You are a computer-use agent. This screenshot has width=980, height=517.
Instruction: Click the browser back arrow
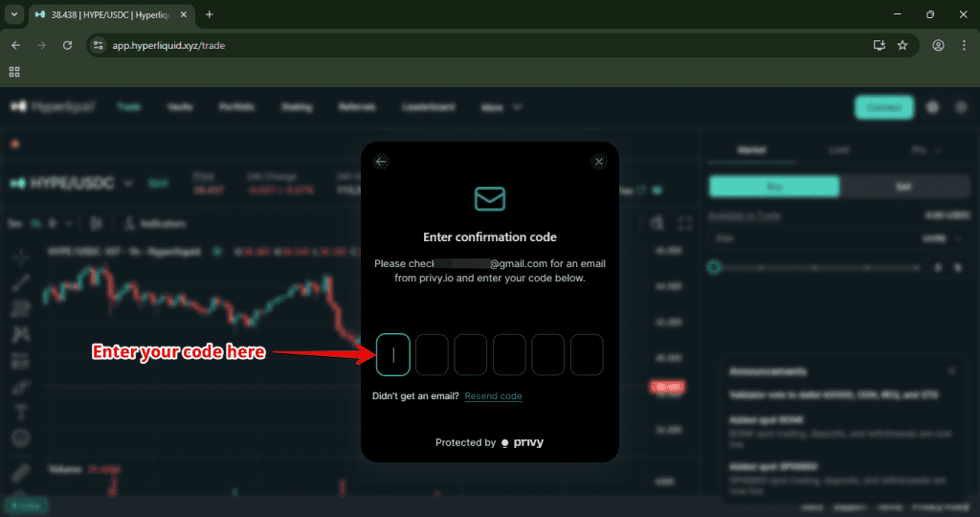pos(15,45)
